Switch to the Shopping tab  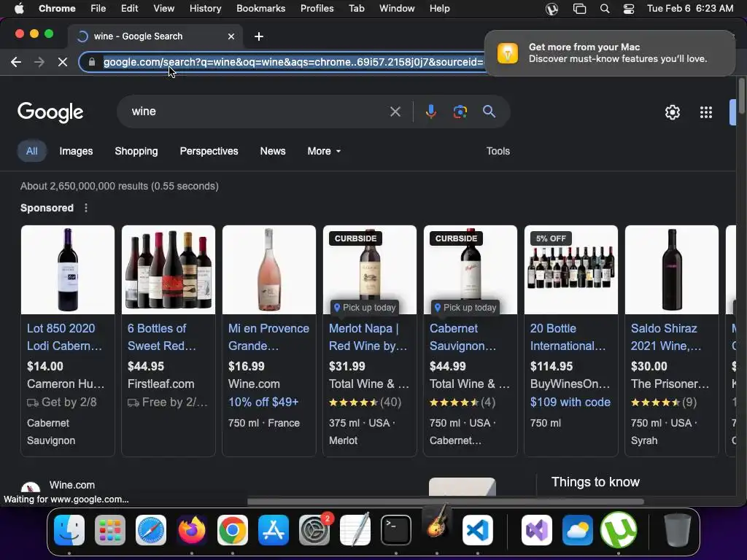pos(136,151)
